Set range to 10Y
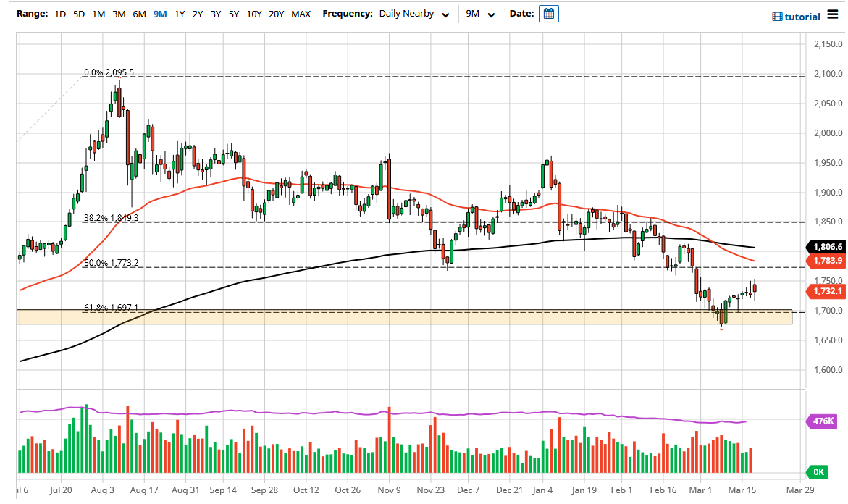The image size is (848, 504). pyautogui.click(x=254, y=14)
